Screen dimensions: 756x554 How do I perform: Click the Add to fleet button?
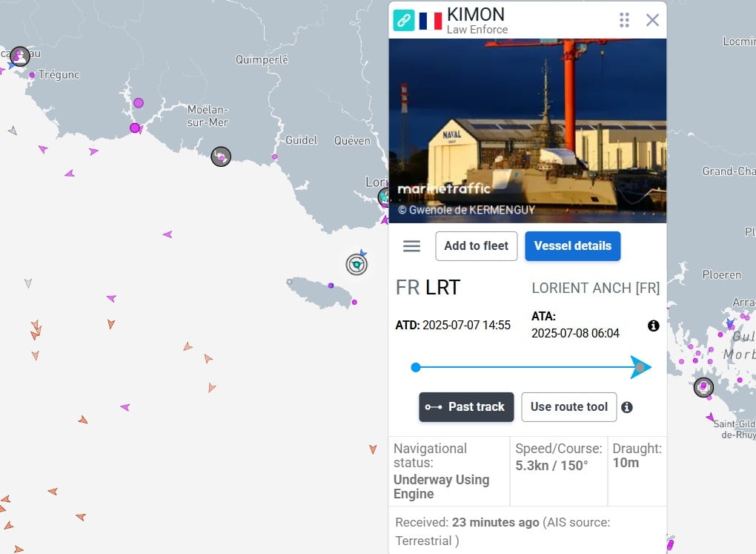click(x=477, y=246)
